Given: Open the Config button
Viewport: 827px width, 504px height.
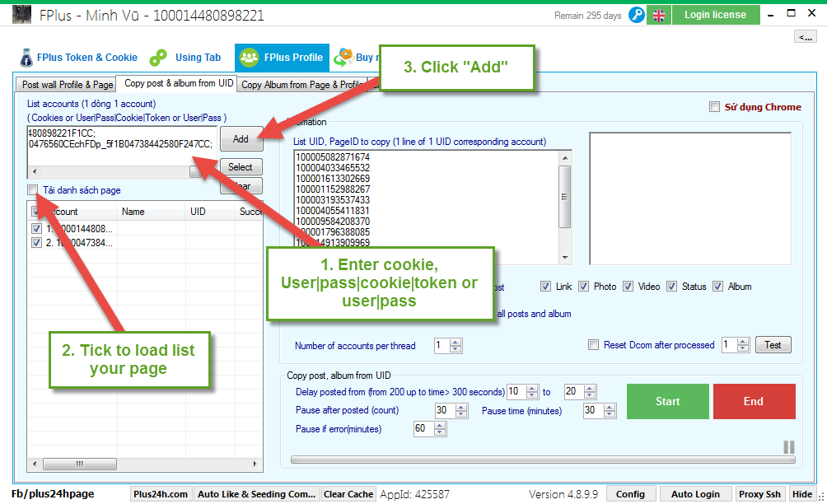Looking at the screenshot, I should tap(630, 494).
